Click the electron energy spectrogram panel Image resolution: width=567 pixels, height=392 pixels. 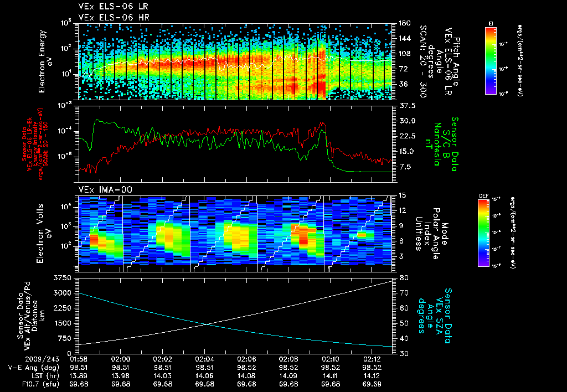click(235, 61)
